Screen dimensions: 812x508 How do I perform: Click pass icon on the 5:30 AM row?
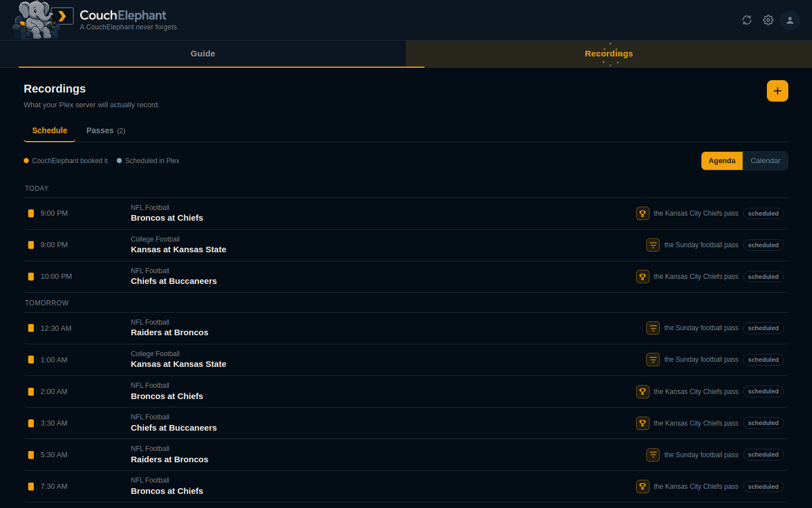653,454
